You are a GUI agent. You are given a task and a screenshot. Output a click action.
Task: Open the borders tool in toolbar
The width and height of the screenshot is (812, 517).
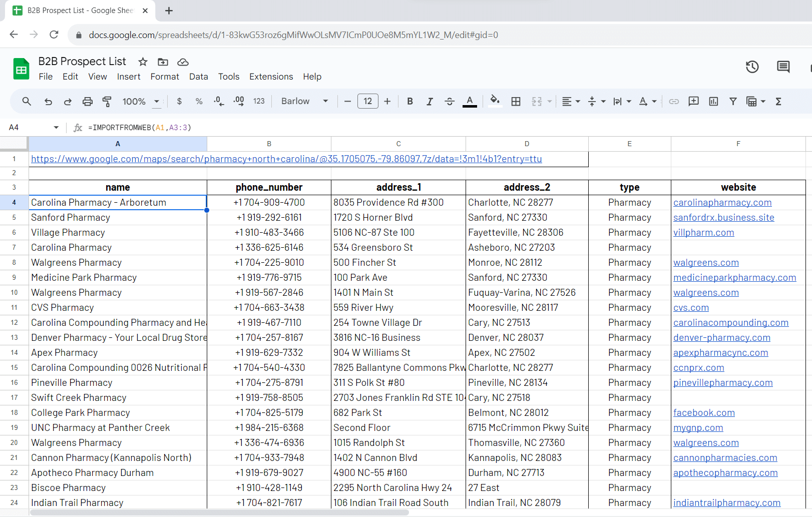516,102
